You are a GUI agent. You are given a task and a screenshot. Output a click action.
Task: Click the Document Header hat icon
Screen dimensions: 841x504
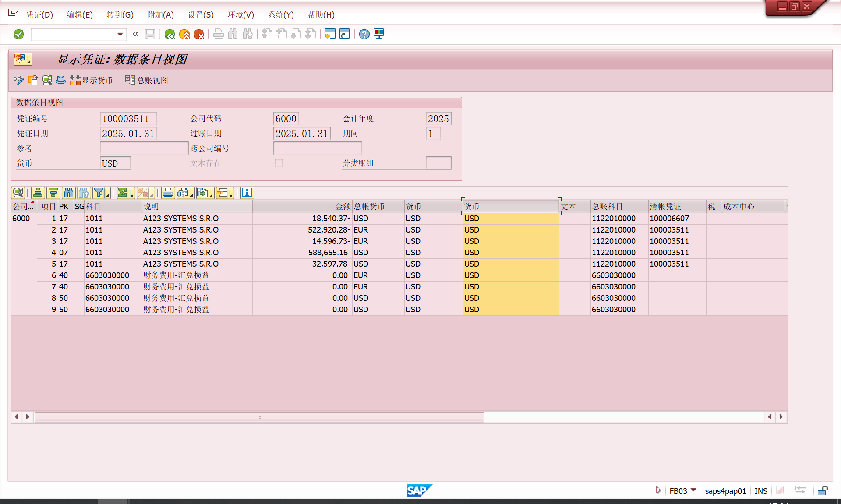point(61,80)
